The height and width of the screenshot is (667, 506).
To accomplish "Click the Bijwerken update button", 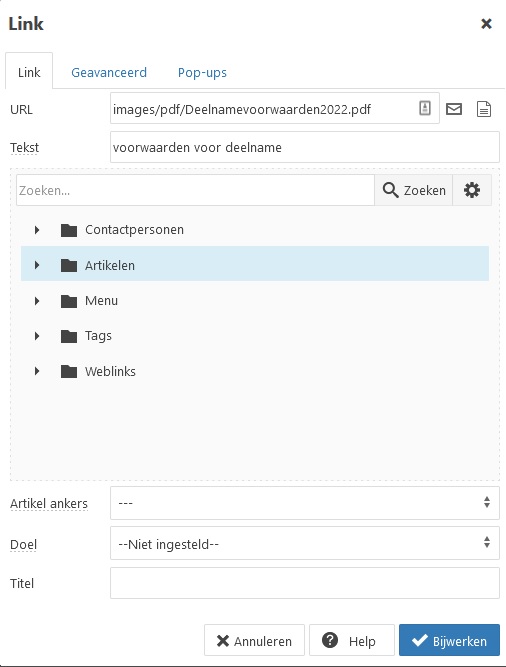I will click(x=449, y=640).
